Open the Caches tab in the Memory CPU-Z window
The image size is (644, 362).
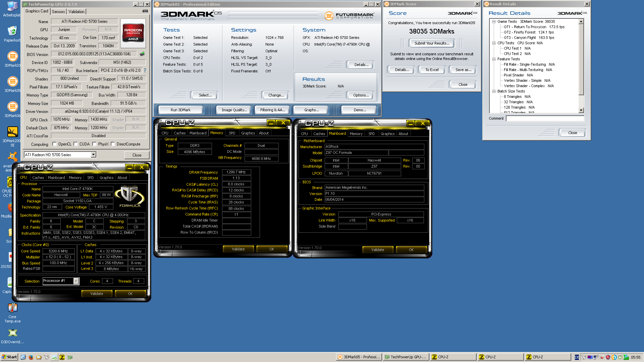click(x=179, y=133)
